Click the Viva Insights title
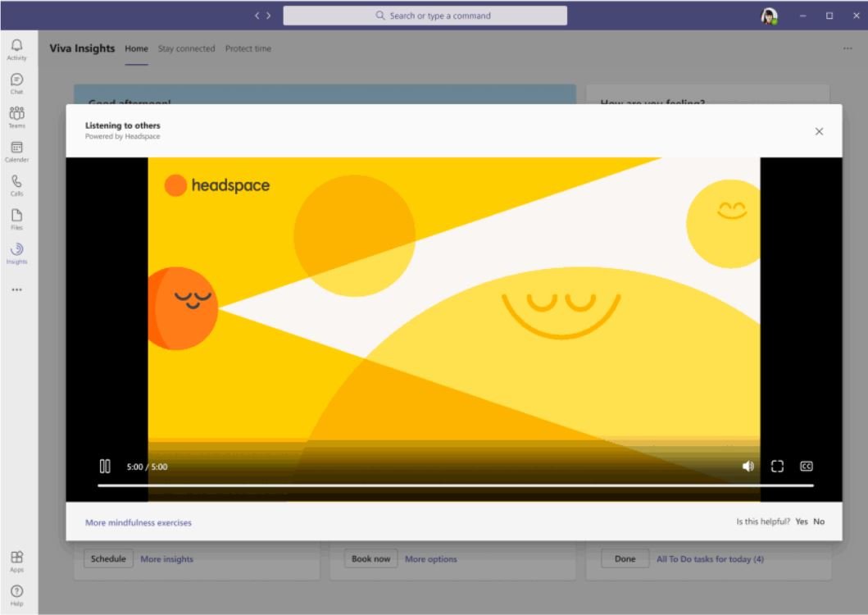Screen dimensions: 868x615 pos(82,48)
